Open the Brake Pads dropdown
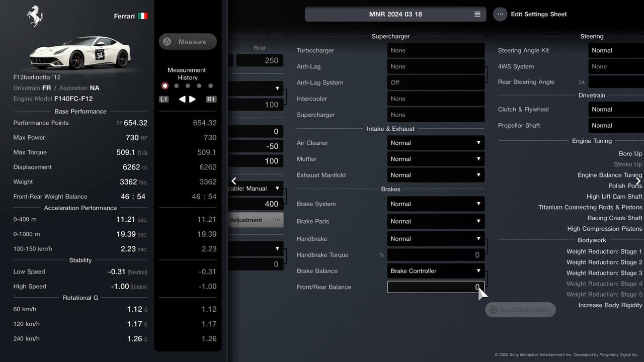Image resolution: width=644 pixels, height=362 pixels. coord(436,221)
